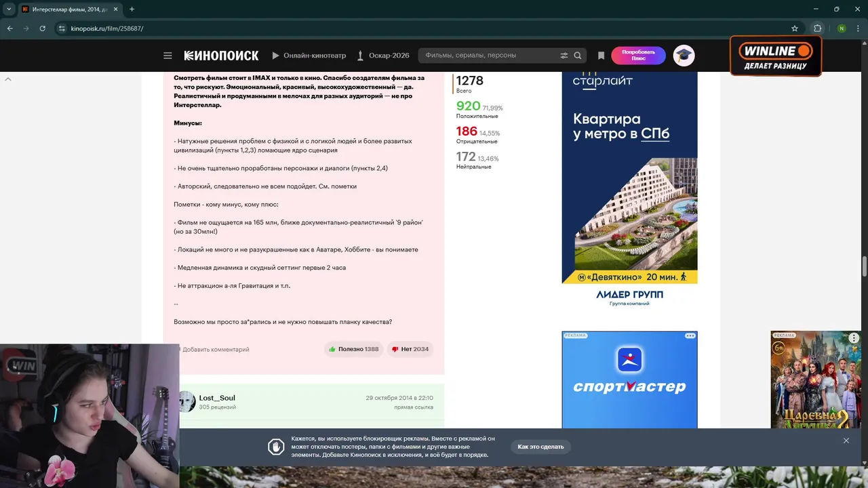
Task: Click browser forward arrow
Action: coord(26,28)
